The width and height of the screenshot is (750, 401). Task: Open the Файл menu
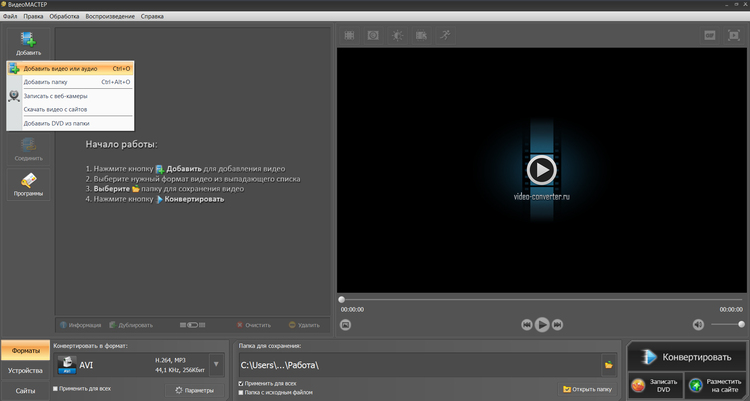point(10,16)
